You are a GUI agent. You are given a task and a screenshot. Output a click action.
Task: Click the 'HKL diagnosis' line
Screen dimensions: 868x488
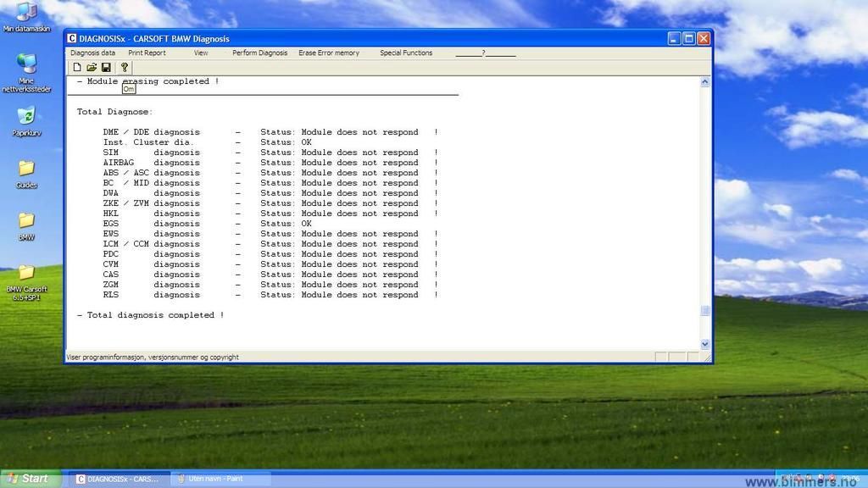point(270,213)
